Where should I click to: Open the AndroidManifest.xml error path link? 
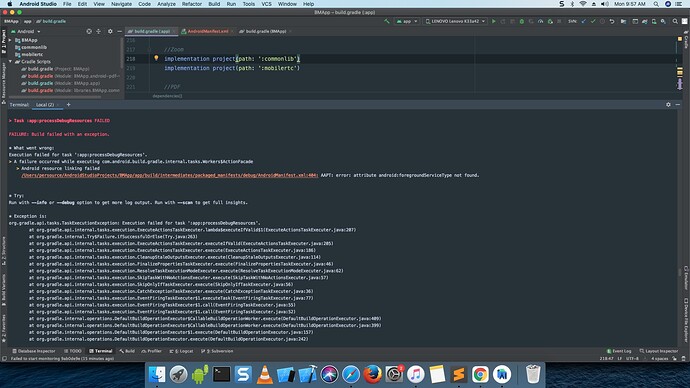[169, 175]
